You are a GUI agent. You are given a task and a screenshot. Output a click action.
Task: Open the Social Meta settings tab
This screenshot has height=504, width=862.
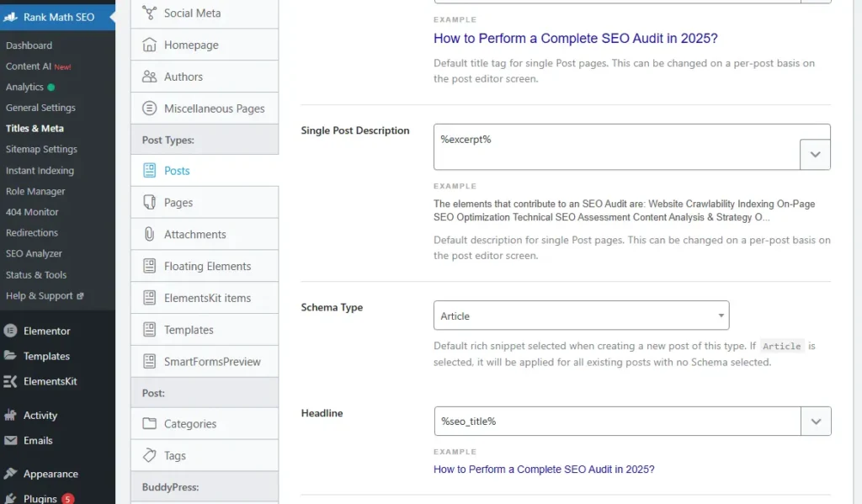(x=205, y=13)
